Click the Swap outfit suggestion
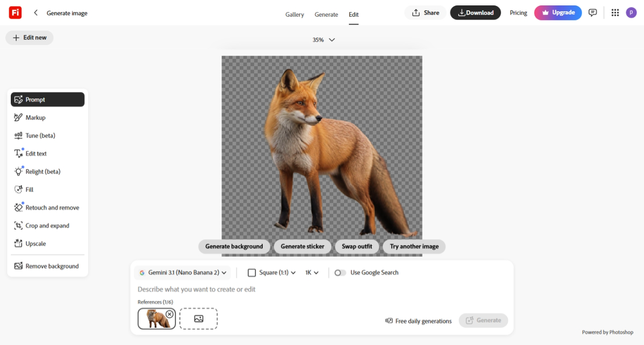 coord(357,246)
